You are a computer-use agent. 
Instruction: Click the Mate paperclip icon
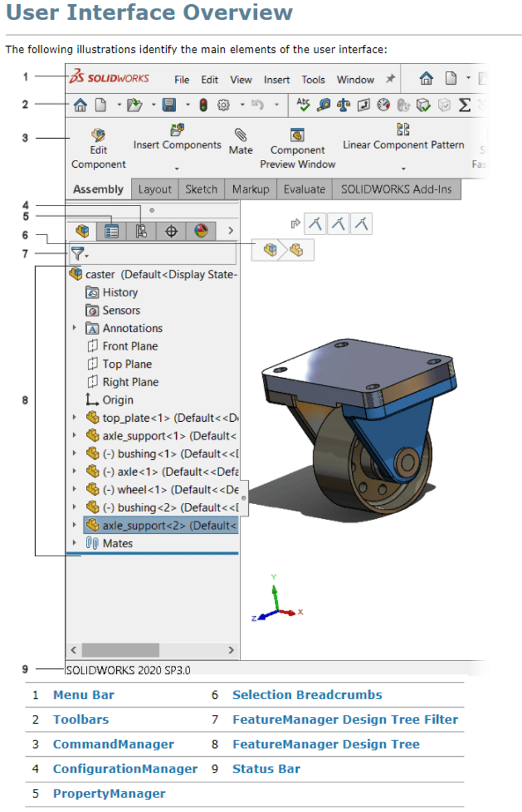point(240,135)
